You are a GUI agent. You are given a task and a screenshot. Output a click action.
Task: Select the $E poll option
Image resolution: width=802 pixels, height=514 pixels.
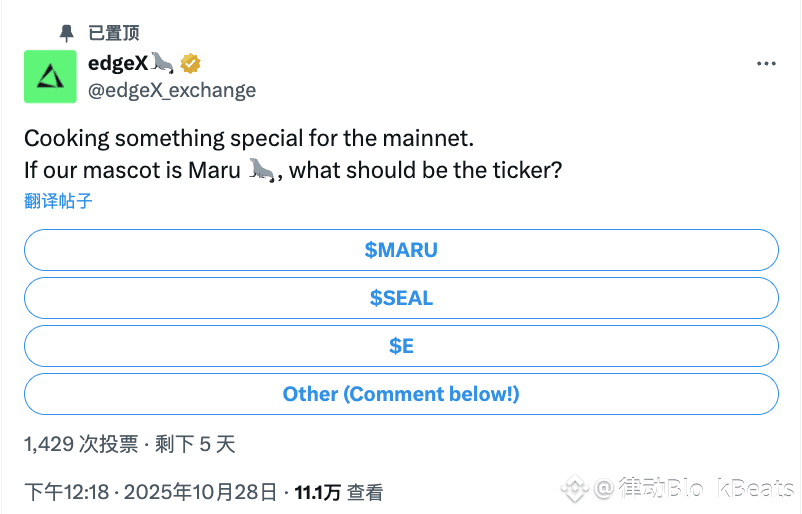click(x=401, y=346)
